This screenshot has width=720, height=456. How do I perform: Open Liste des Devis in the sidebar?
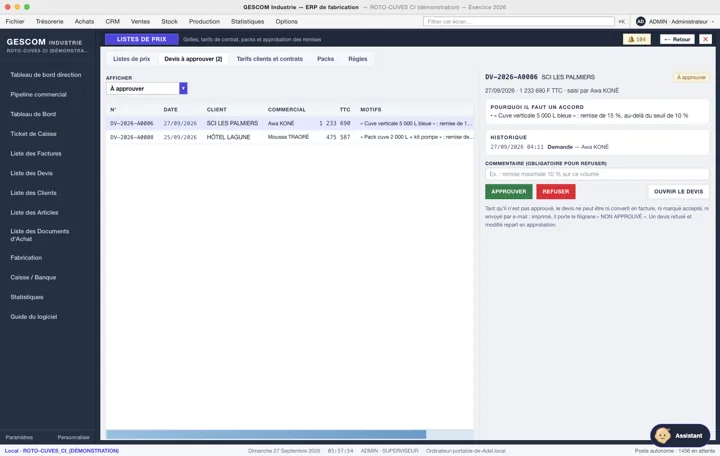32,174
